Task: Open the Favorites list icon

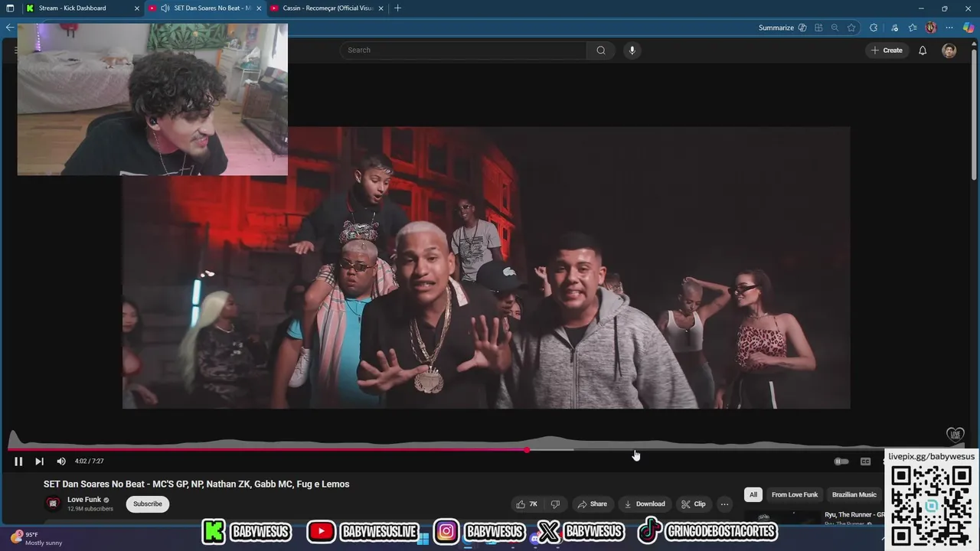Action: pyautogui.click(x=913, y=28)
